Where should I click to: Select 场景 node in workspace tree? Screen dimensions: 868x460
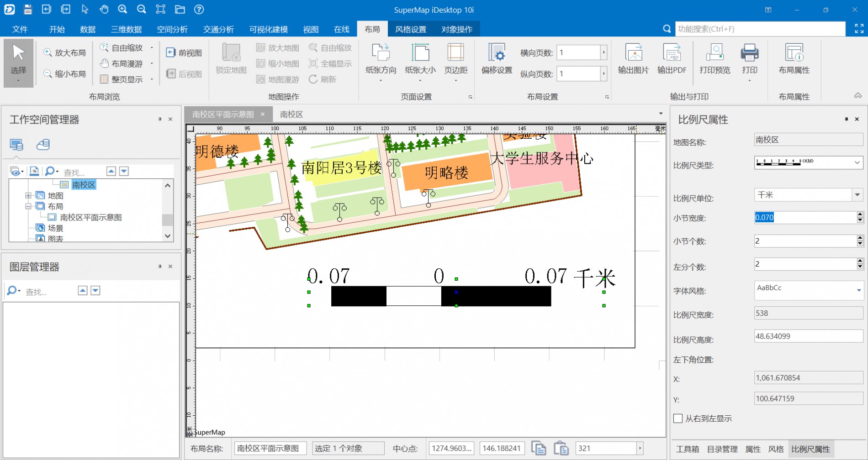point(55,228)
